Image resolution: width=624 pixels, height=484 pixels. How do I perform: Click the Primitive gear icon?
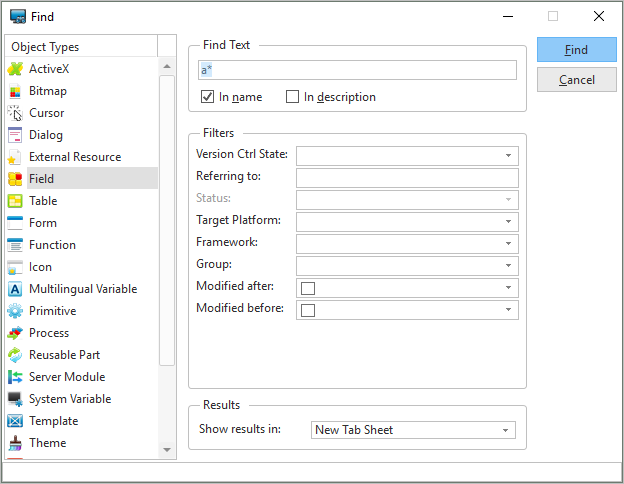(x=15, y=311)
